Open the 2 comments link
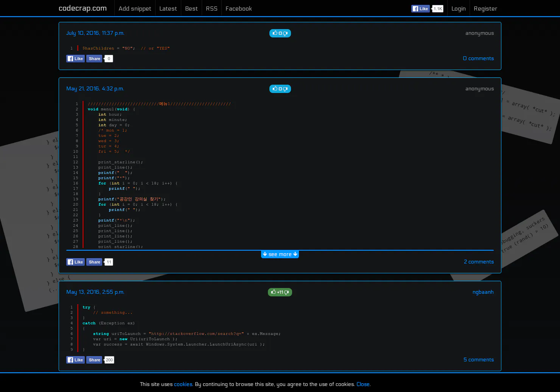Image resolution: width=560 pixels, height=392 pixels. (x=479, y=262)
